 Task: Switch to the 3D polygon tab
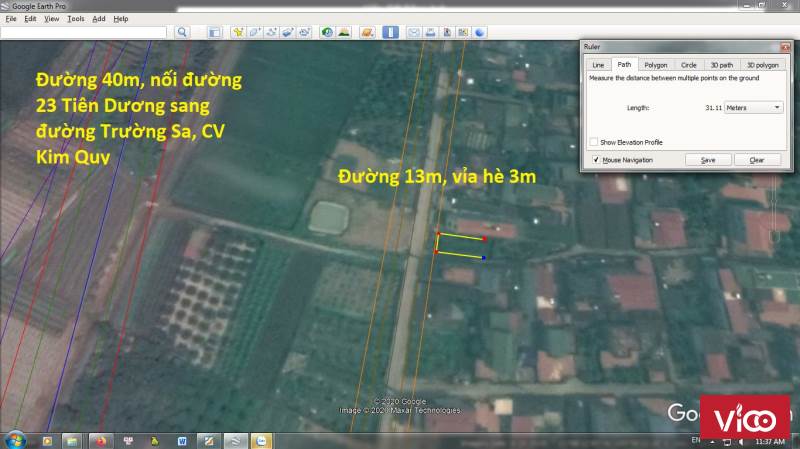763,65
